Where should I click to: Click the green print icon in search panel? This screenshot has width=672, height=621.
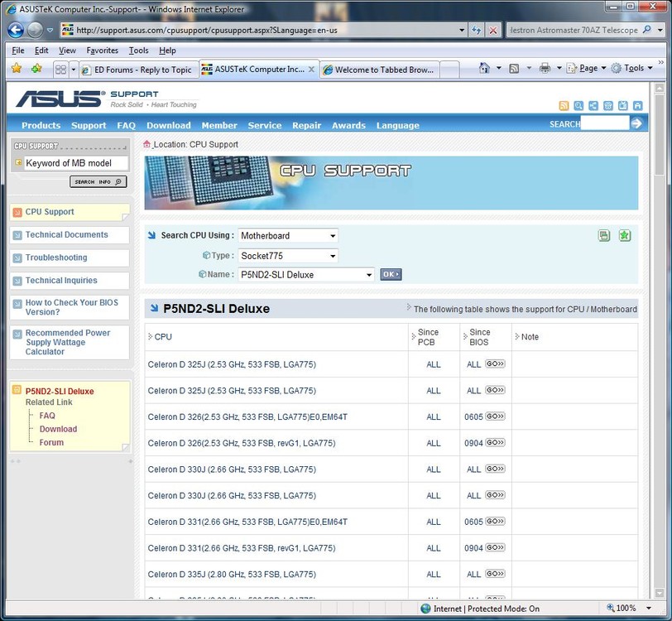[x=604, y=235]
